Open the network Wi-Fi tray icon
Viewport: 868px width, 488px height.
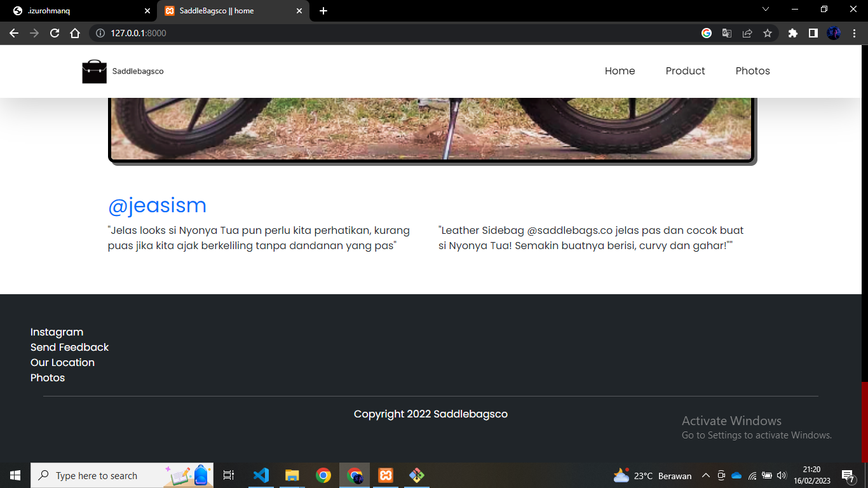752,475
